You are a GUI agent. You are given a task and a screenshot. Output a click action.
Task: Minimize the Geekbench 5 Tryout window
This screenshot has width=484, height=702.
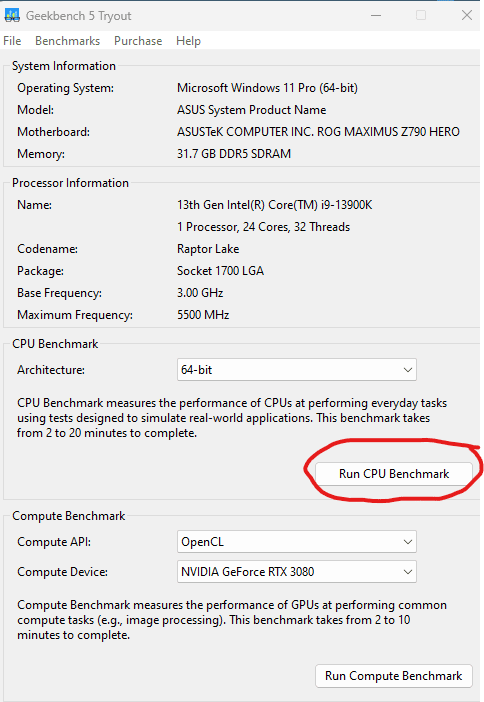click(x=376, y=16)
